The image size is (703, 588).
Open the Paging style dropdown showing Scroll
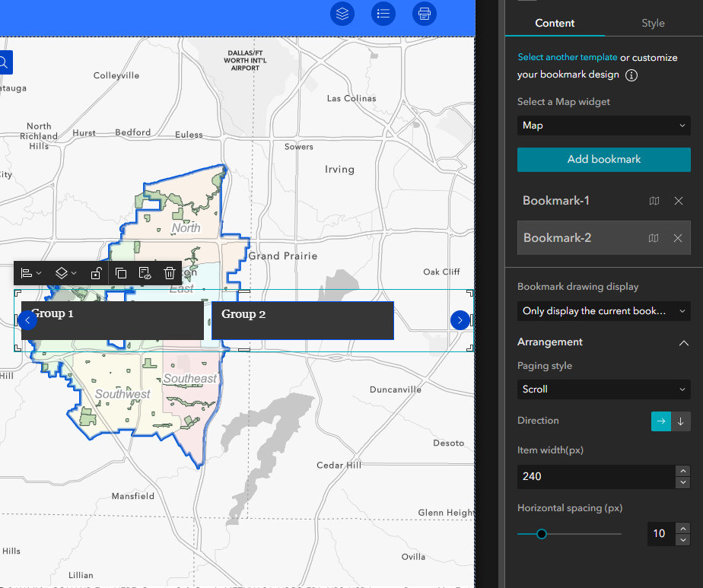[603, 389]
